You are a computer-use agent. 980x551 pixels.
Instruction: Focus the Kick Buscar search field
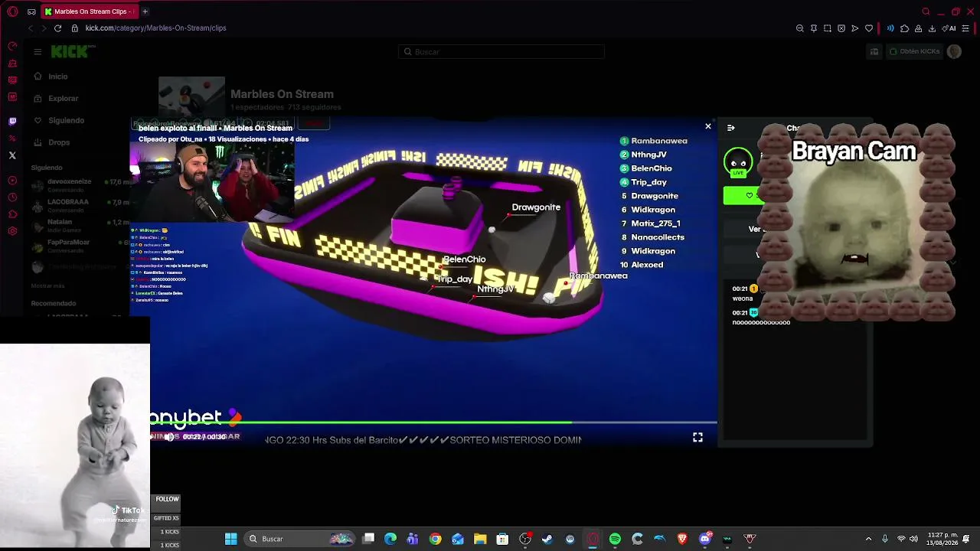(501, 51)
